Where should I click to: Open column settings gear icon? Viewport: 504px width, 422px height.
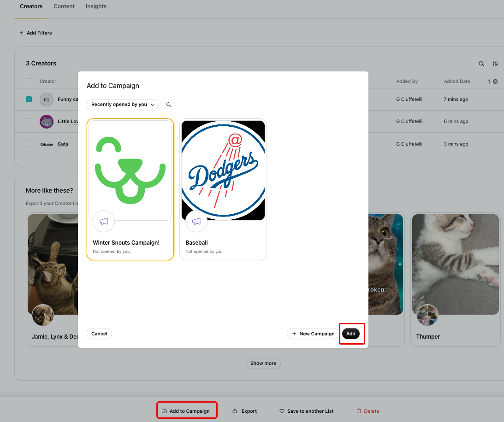[495, 82]
